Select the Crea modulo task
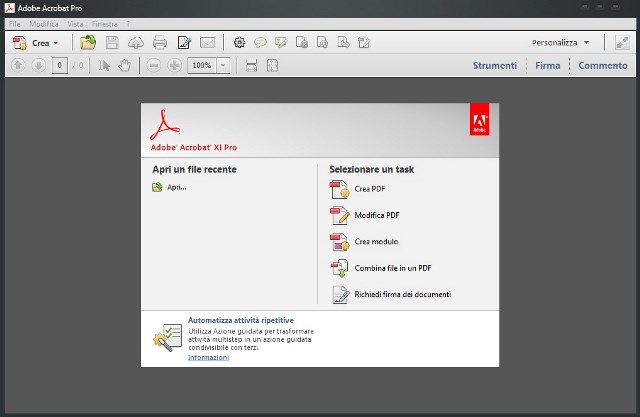 (x=364, y=242)
